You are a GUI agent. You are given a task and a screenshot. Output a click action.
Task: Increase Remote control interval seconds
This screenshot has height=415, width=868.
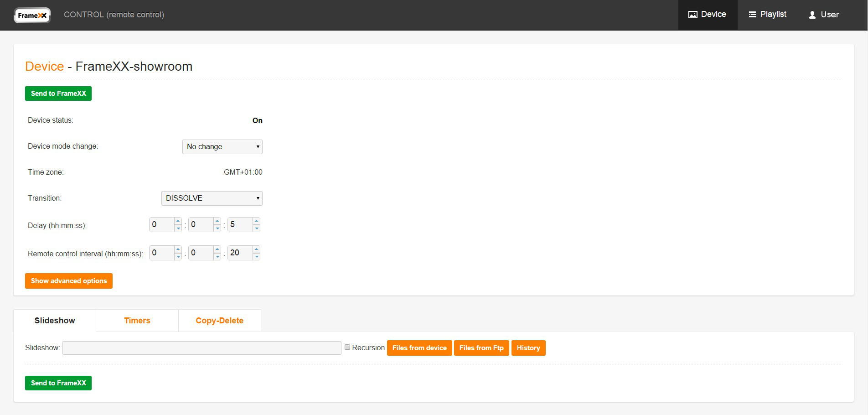[257, 249]
